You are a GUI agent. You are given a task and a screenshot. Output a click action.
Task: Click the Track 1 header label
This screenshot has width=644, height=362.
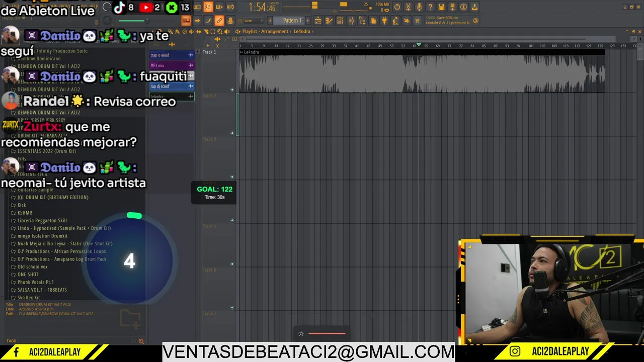pyautogui.click(x=209, y=52)
